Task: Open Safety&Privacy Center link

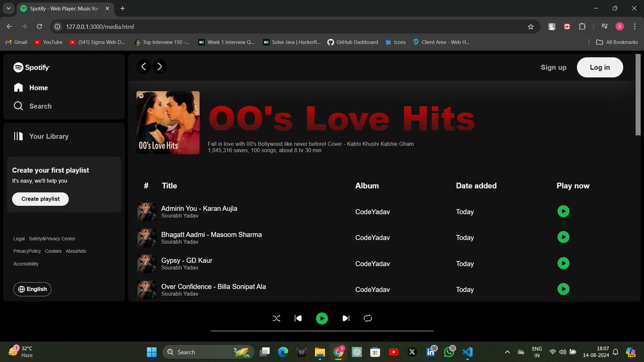Action: 52,239
